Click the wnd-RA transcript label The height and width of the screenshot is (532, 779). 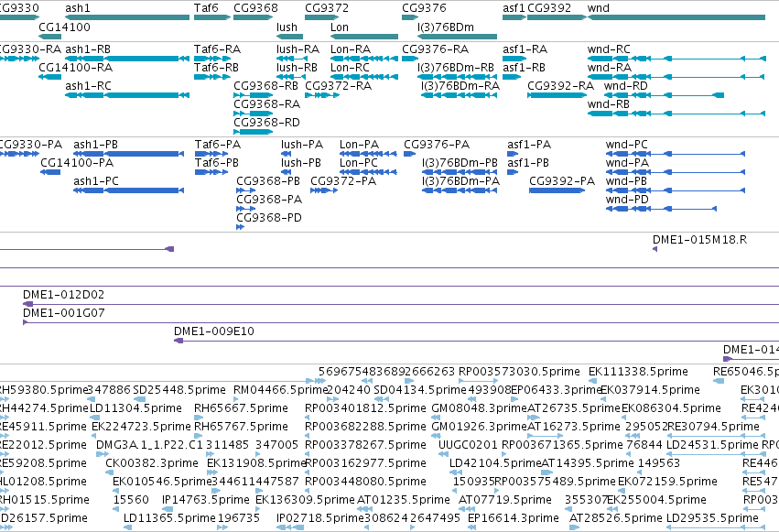point(610,68)
